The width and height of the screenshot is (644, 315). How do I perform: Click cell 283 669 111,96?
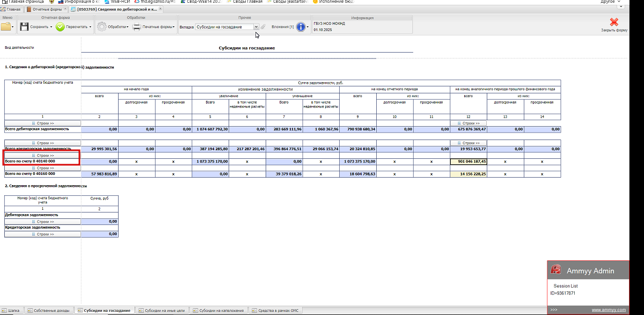(x=284, y=129)
